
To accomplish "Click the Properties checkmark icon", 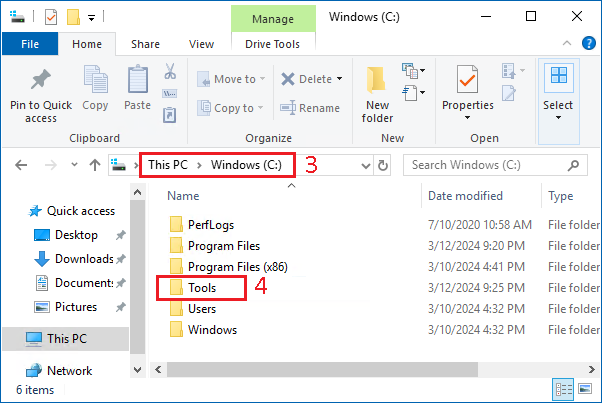I will pos(467,79).
